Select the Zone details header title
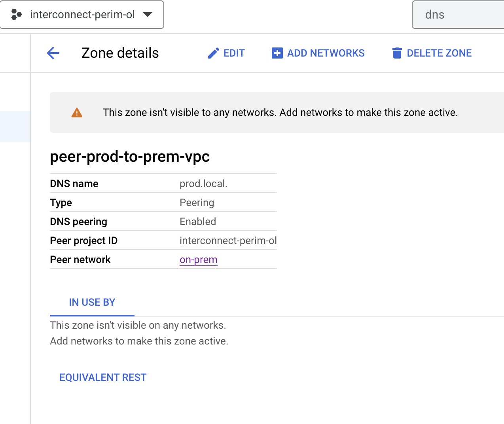The width and height of the screenshot is (504, 424). tap(119, 53)
